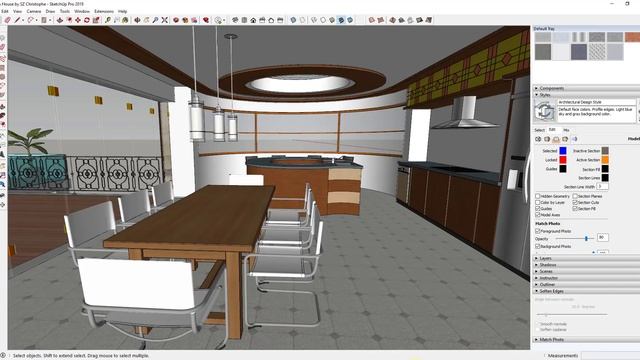Enable Monochrome face style
640x360 pixels.
point(350,20)
